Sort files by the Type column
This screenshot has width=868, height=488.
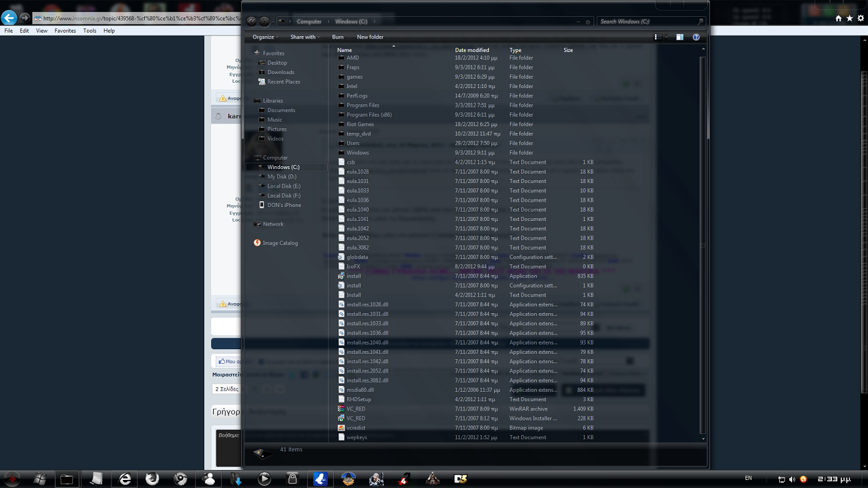point(515,50)
